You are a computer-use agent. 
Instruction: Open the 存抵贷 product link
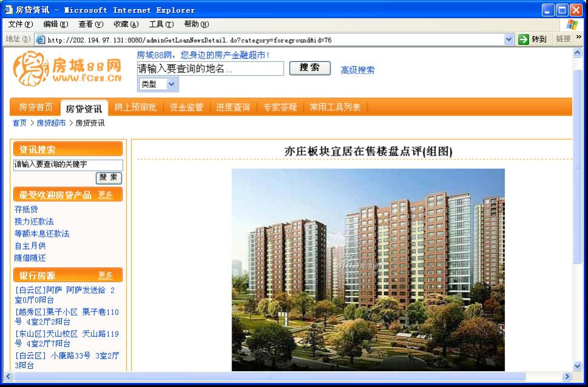(26, 209)
